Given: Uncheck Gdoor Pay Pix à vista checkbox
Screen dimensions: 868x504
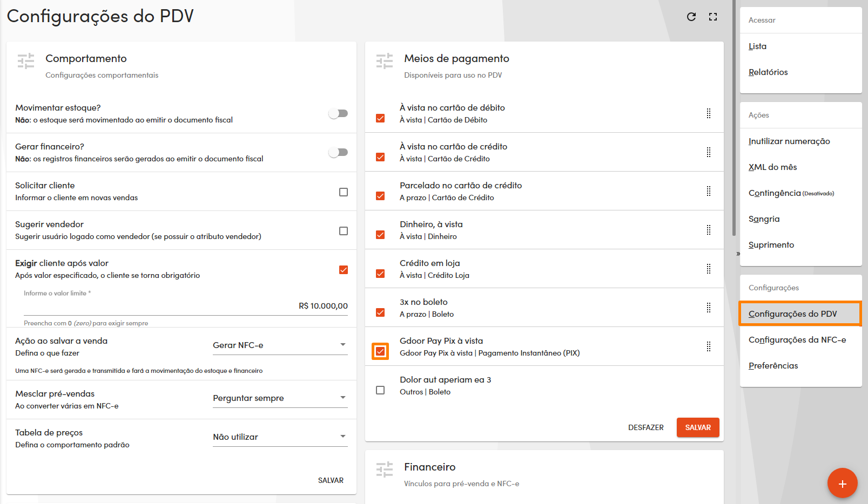Looking at the screenshot, I should click(380, 351).
